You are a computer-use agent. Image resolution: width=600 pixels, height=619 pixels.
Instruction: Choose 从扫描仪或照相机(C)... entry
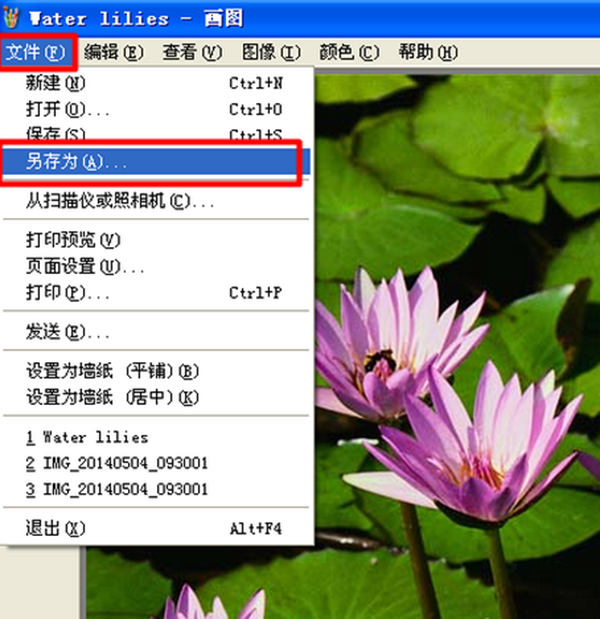(156, 201)
